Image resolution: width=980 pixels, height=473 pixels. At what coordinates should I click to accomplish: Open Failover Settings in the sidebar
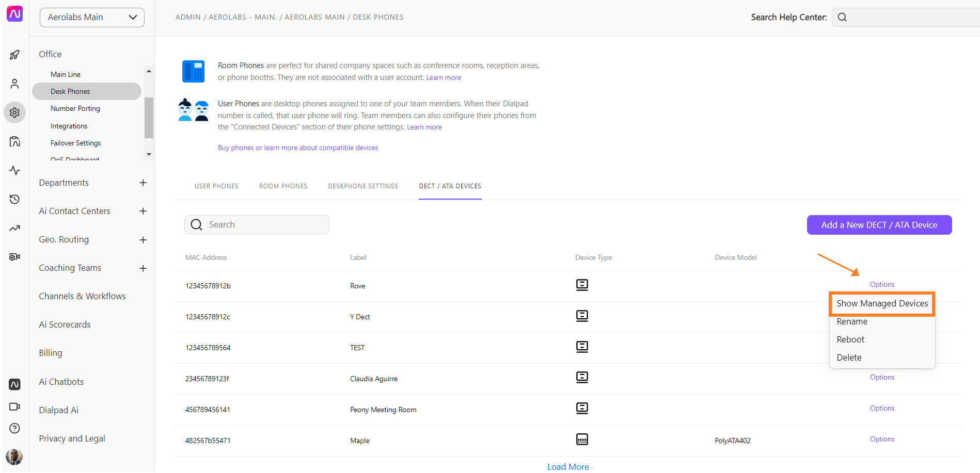[76, 143]
